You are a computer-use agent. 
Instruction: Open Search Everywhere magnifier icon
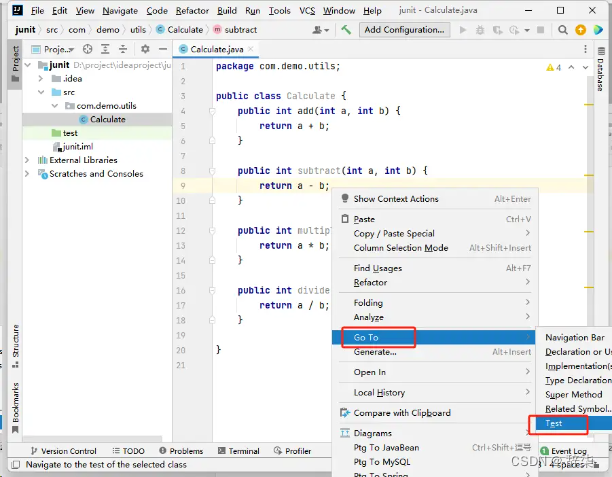[562, 30]
